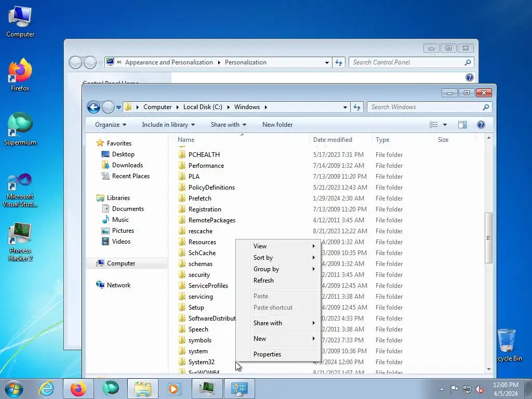Open the recent pages dropdown beside Forward

[x=118, y=107]
